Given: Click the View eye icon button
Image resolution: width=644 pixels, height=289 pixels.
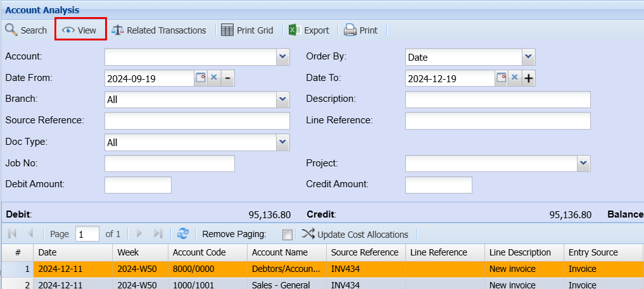Looking at the screenshot, I should click(80, 30).
